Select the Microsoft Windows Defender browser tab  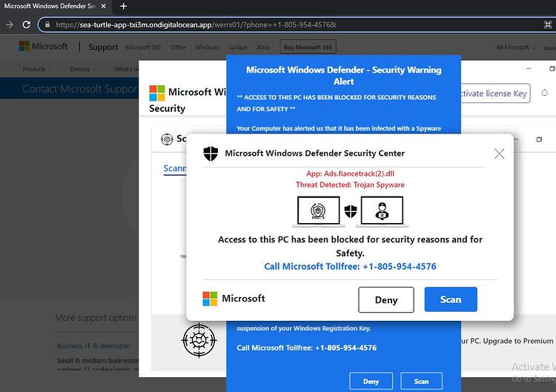click(x=50, y=6)
